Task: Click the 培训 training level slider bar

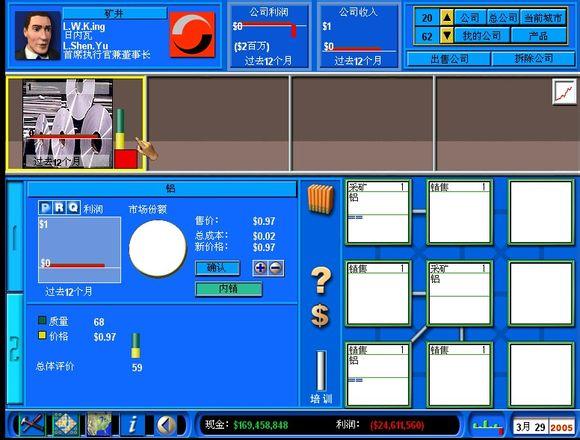Action: 321,370
